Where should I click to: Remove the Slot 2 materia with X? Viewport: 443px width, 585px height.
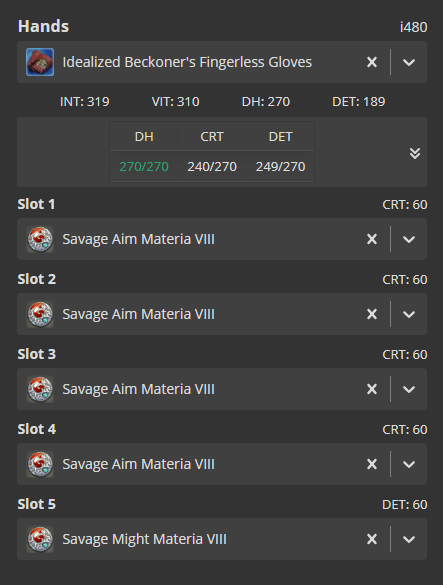[372, 314]
